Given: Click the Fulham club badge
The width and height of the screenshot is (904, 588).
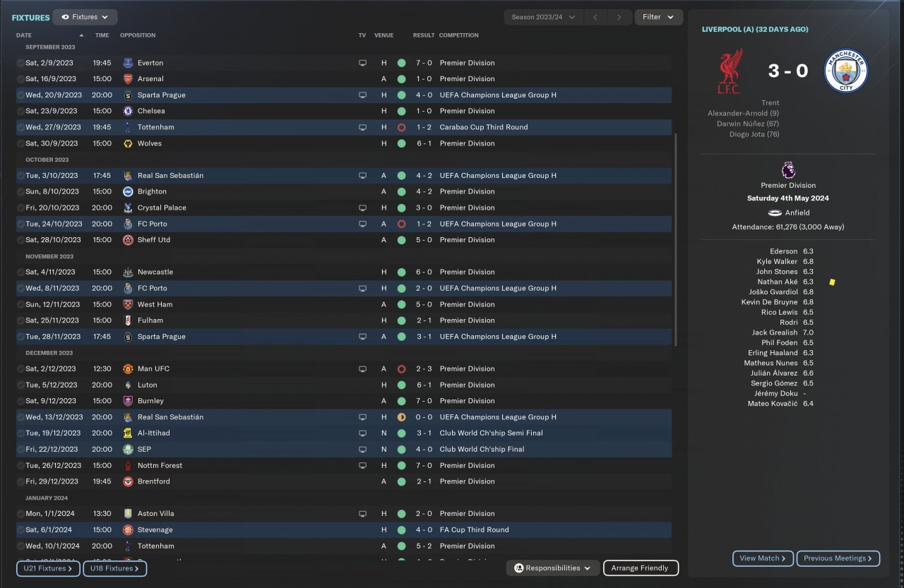Looking at the screenshot, I should coord(128,320).
